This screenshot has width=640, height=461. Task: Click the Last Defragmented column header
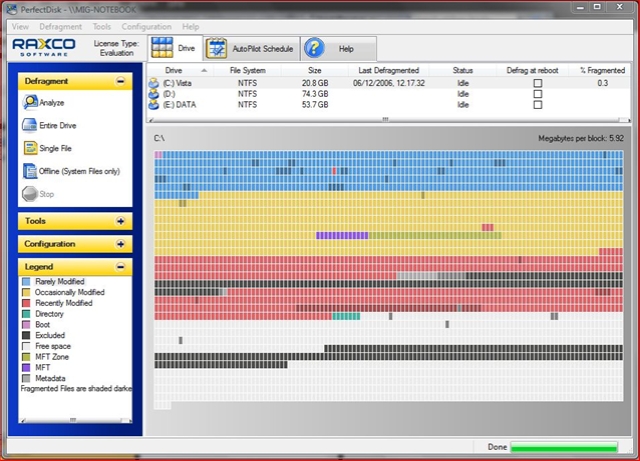[x=389, y=70]
